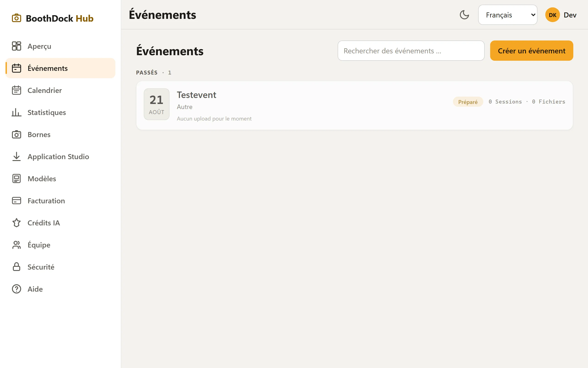Click the Préparé status badge
The image size is (588, 368).
468,102
